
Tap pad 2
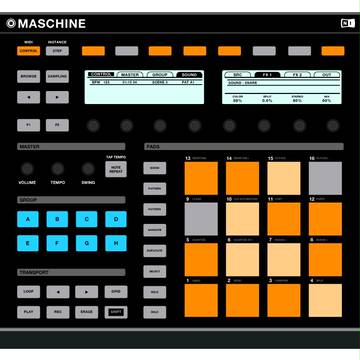pos(242,300)
